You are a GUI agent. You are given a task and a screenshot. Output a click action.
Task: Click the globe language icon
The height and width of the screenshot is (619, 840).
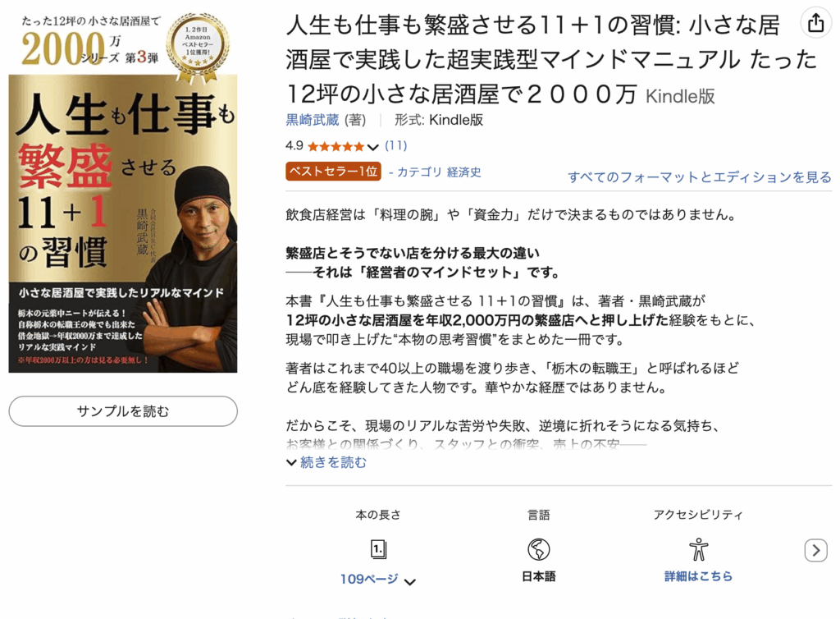pos(538,549)
